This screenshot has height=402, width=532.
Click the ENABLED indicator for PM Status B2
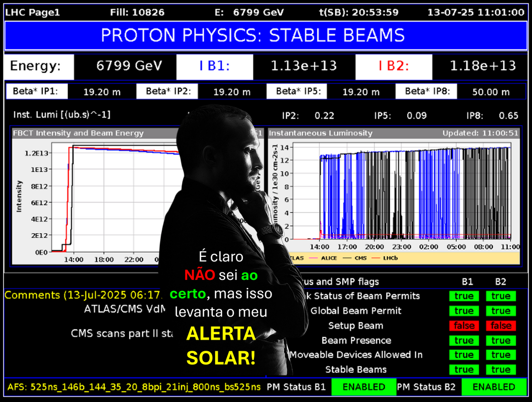494,387
